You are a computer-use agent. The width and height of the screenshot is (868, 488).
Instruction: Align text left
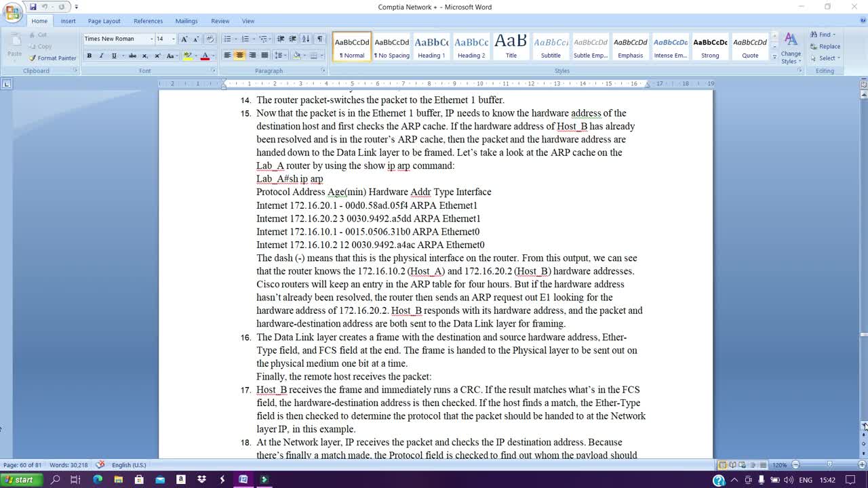pyautogui.click(x=227, y=56)
